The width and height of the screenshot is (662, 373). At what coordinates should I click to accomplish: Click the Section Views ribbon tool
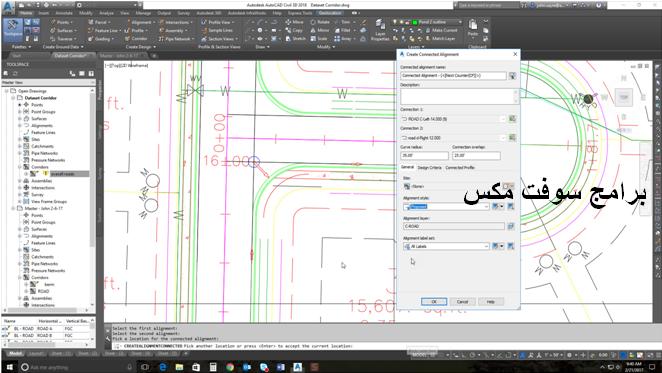(218, 38)
